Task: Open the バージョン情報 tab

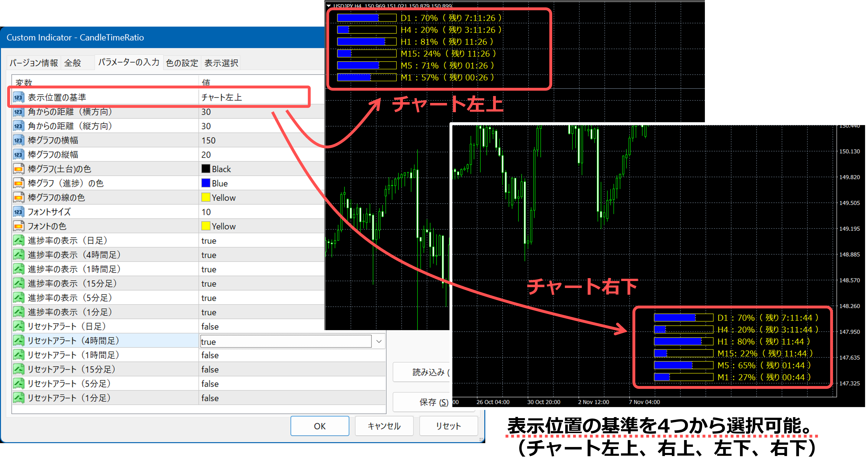Action: coord(33,63)
